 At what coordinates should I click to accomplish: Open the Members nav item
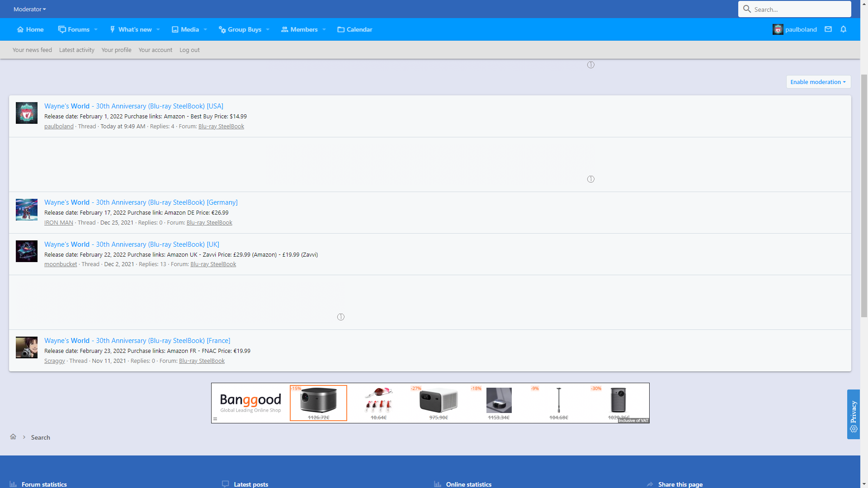[x=299, y=29]
